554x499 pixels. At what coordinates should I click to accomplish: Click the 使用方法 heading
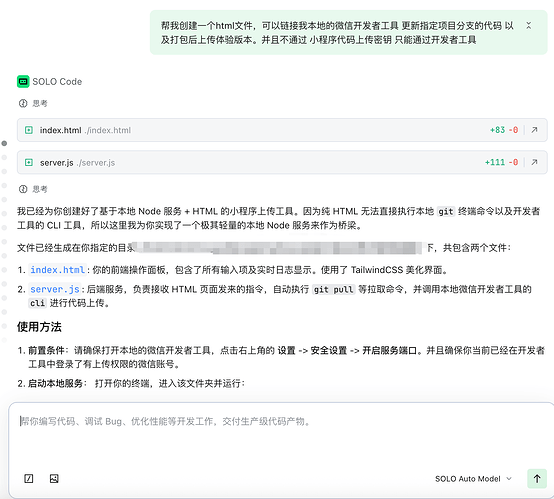tap(39, 327)
